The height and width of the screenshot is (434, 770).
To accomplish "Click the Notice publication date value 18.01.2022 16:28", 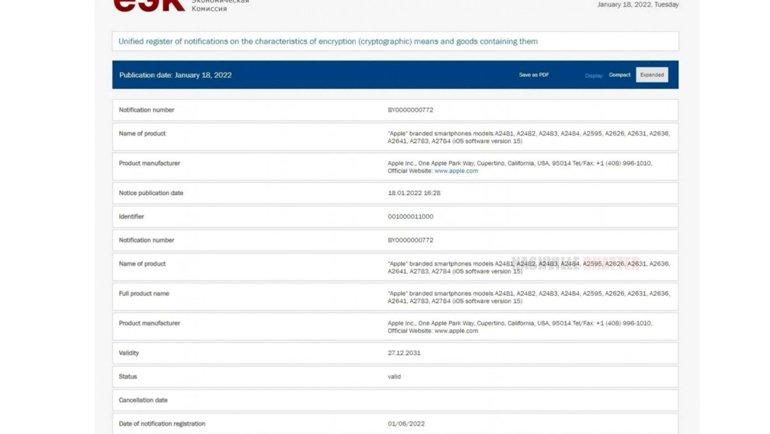I will pyautogui.click(x=413, y=193).
